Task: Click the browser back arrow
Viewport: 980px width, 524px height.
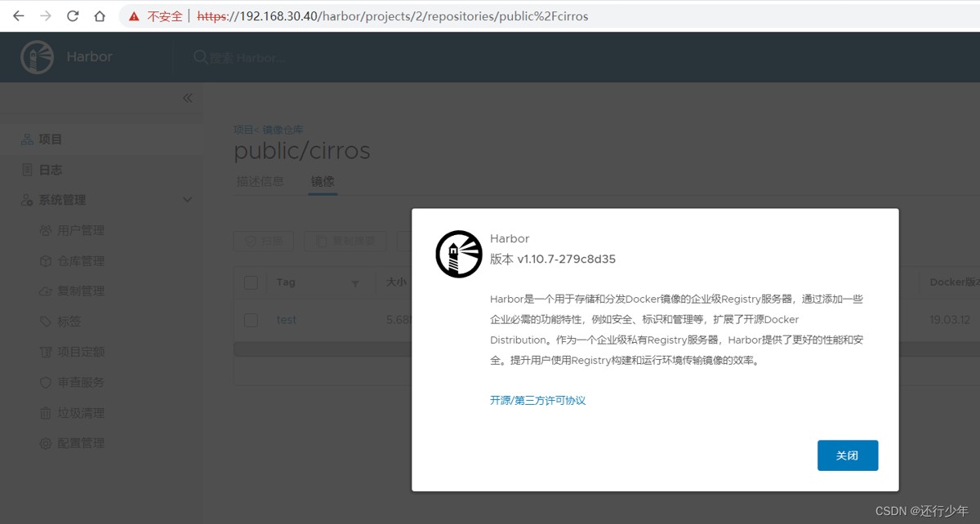Action: pyautogui.click(x=18, y=16)
